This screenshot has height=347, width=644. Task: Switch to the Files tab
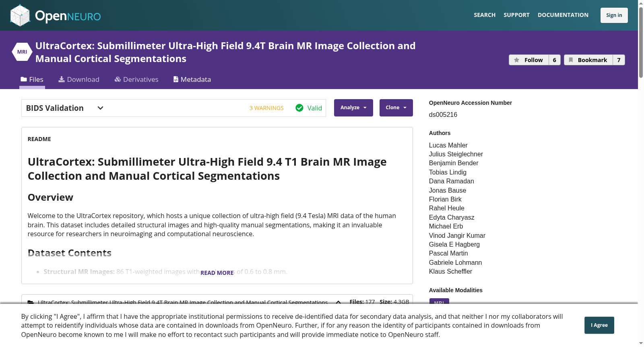(32, 79)
